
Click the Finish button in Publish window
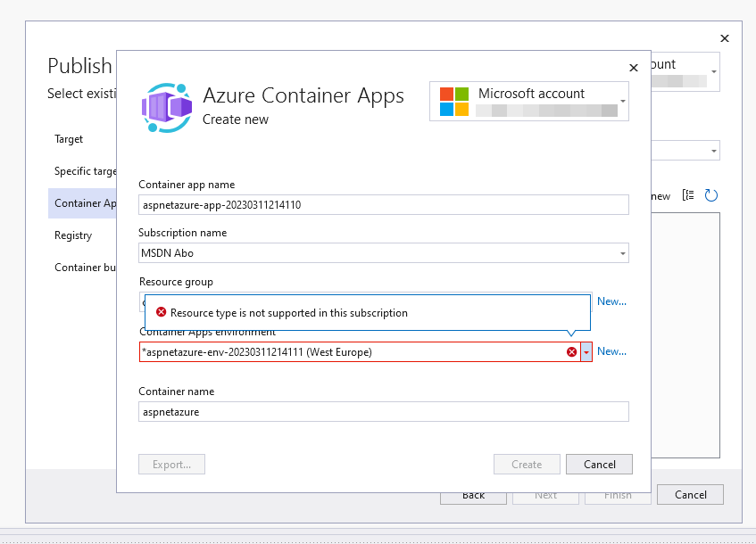pyautogui.click(x=618, y=499)
